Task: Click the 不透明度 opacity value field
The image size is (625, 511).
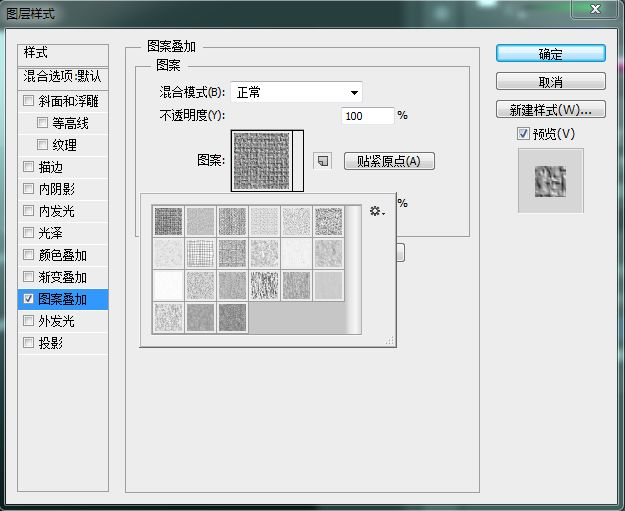Action: [x=367, y=116]
